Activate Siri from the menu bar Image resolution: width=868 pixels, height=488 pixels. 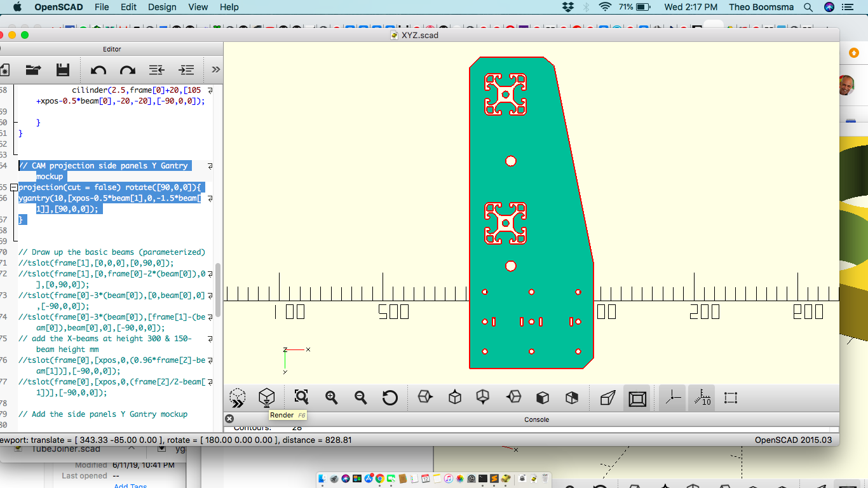(x=829, y=7)
